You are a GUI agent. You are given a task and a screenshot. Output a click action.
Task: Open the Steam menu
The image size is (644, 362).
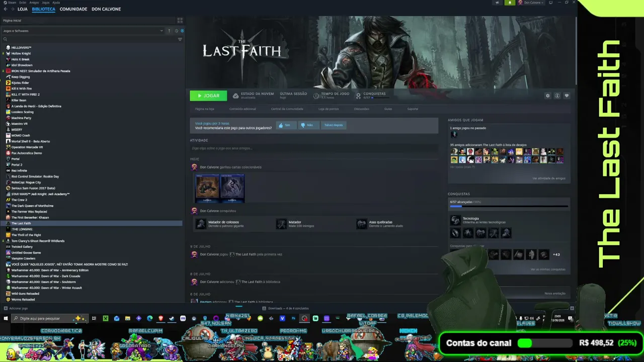(x=12, y=3)
